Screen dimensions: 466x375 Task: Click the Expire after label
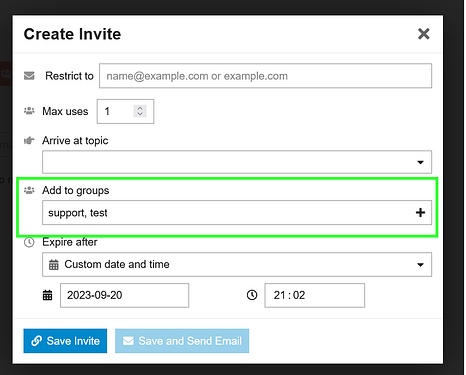(70, 242)
